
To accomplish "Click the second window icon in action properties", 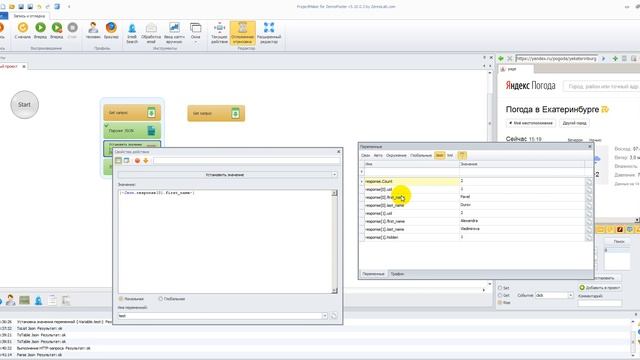I will [127, 161].
